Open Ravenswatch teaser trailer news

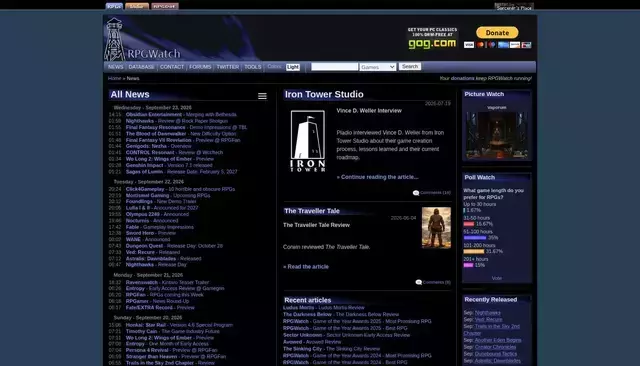167,282
